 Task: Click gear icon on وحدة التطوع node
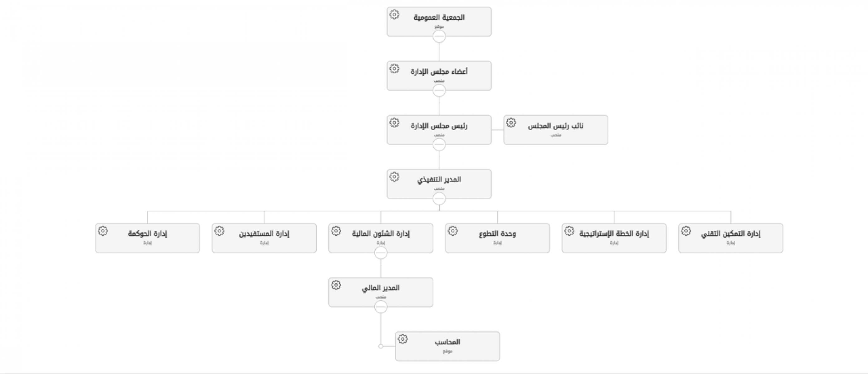(x=452, y=231)
